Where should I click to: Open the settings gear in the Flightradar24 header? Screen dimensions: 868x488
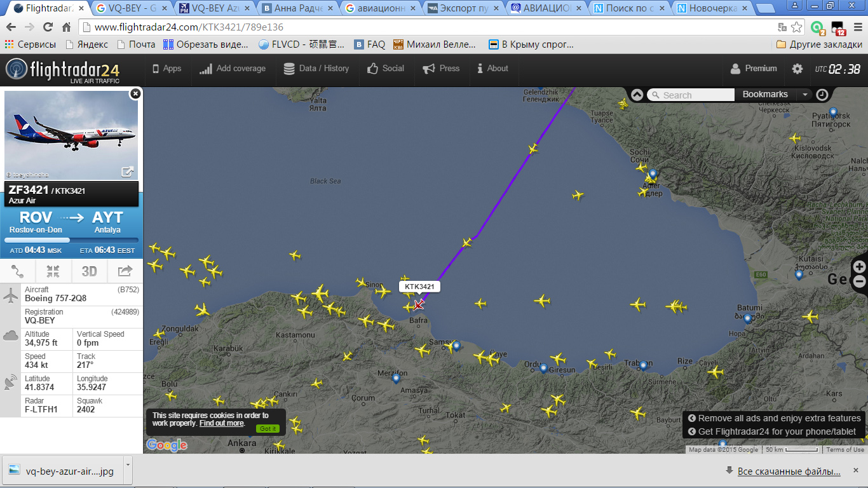(797, 69)
